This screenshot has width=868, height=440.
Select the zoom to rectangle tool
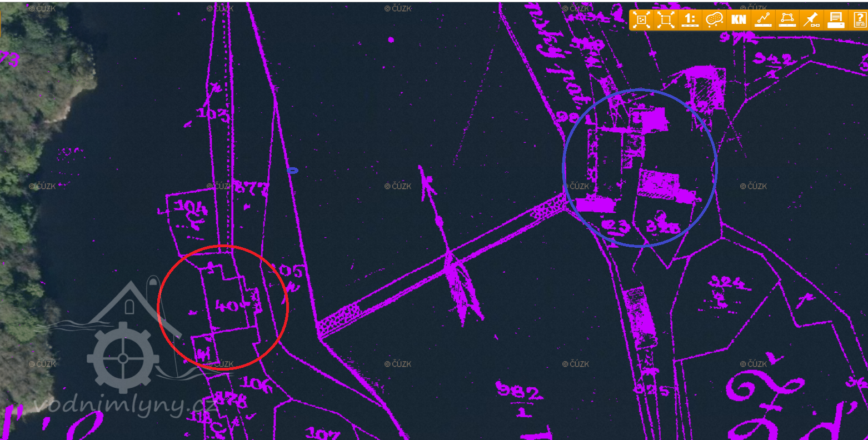point(665,20)
